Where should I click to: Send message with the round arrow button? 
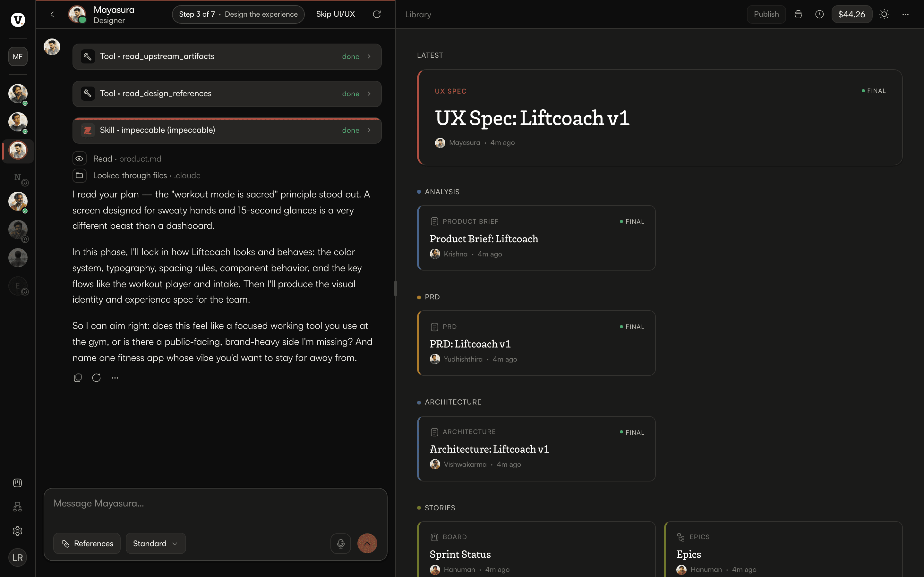click(x=367, y=543)
